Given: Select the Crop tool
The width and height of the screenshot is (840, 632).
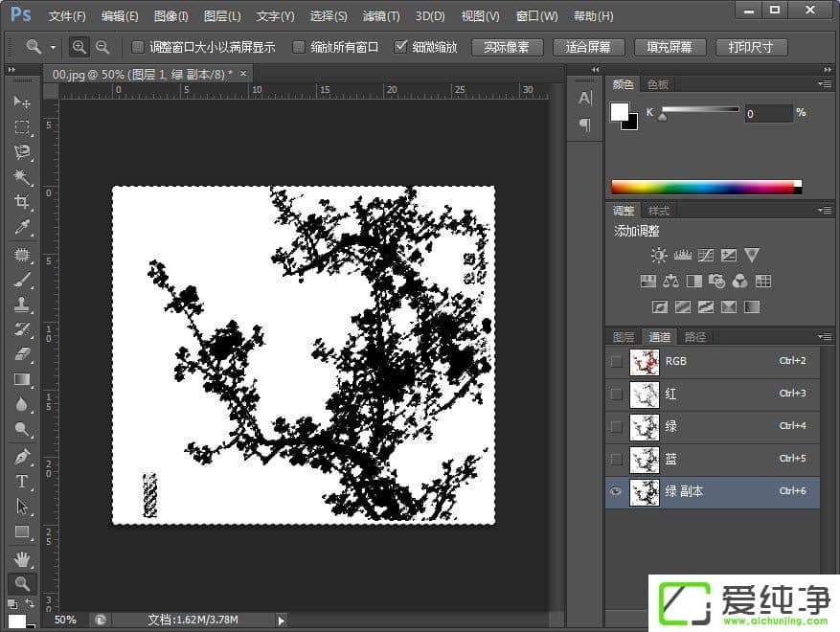Looking at the screenshot, I should 22,202.
